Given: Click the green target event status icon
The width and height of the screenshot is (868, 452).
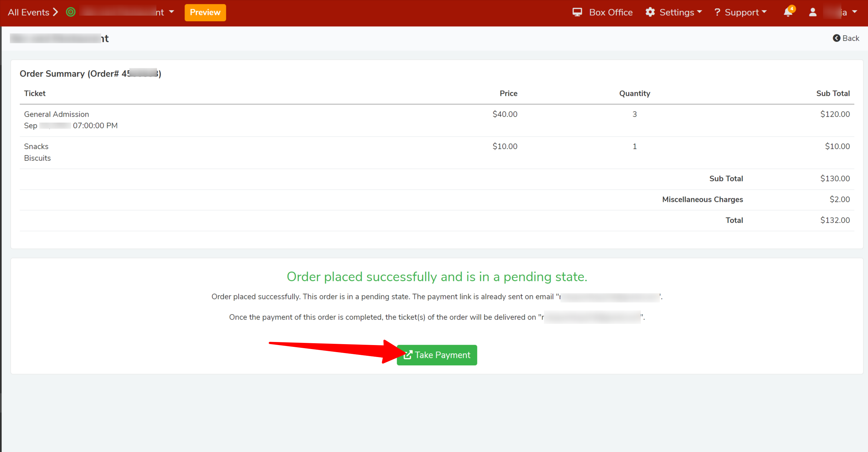Looking at the screenshot, I should [x=71, y=13].
